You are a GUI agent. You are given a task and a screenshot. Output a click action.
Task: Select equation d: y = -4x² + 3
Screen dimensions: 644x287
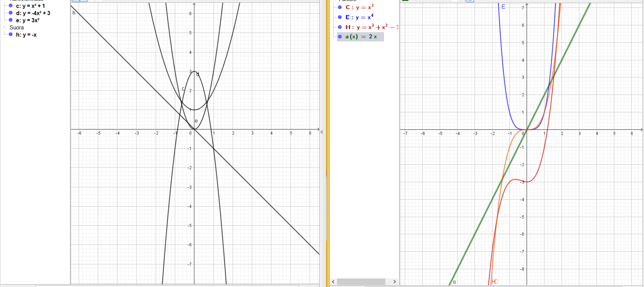click(x=33, y=13)
